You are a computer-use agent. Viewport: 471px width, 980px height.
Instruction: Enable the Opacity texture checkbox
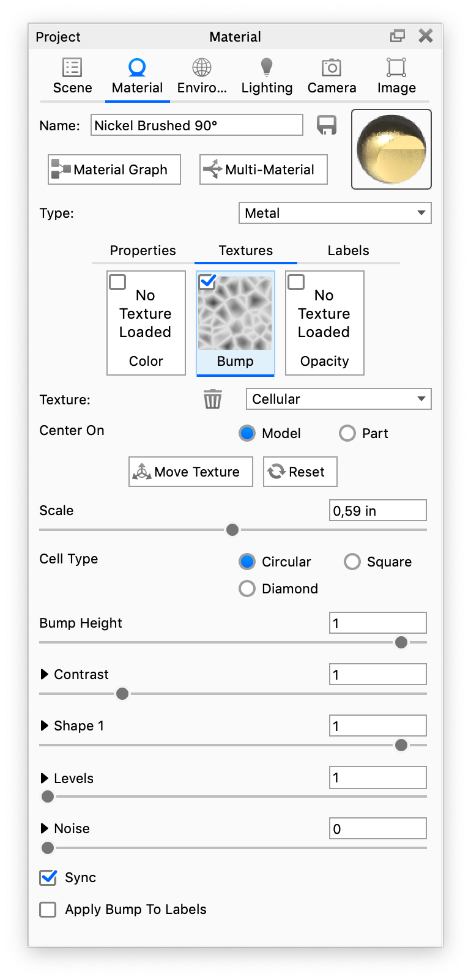pos(296,282)
